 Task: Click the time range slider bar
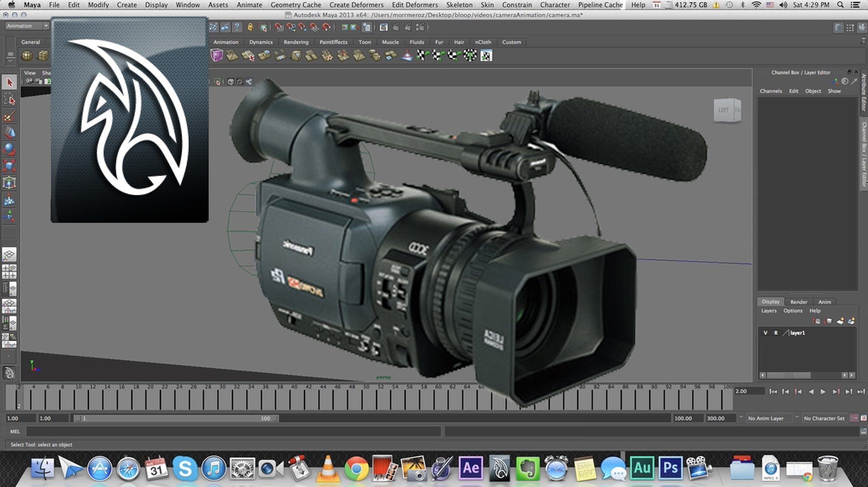176,418
